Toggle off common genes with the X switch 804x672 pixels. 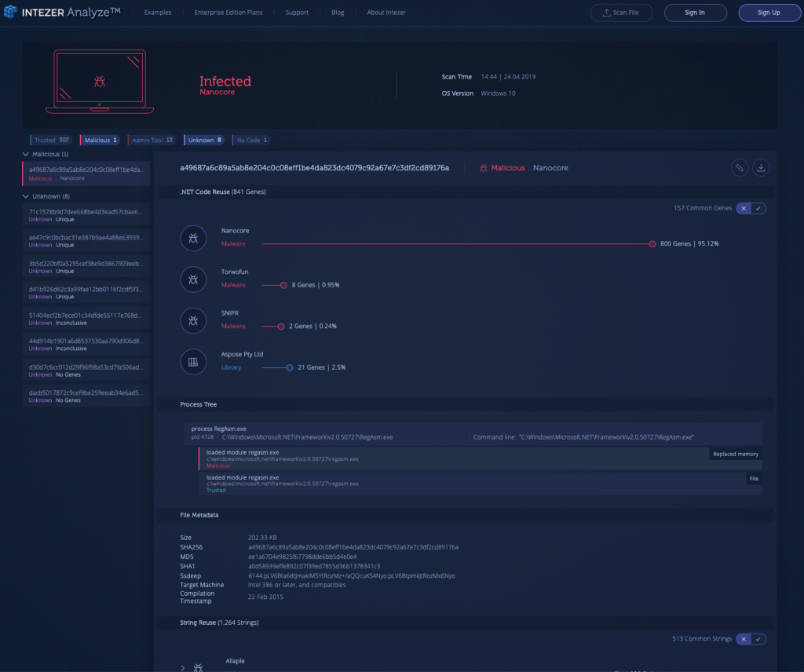pos(742,208)
